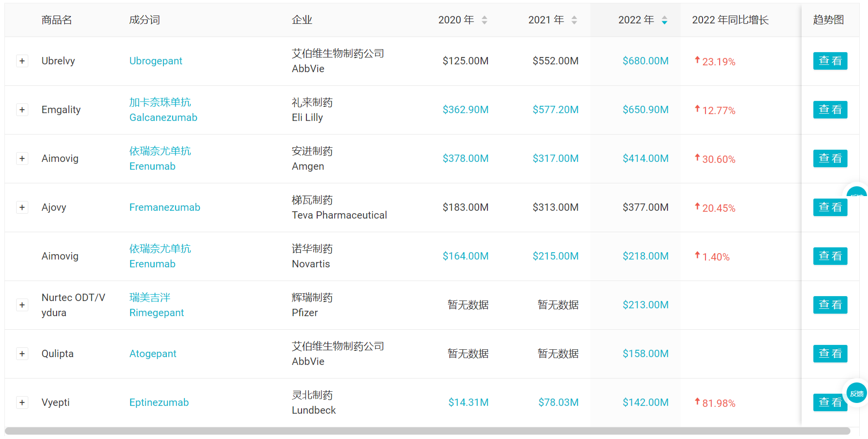The width and height of the screenshot is (868, 439).
Task: Click Vyepti 2020 sales $14.31M
Action: 468,402
